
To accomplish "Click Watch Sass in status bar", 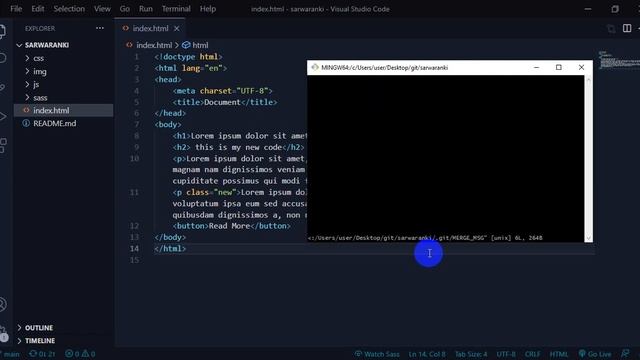I will tap(377, 354).
